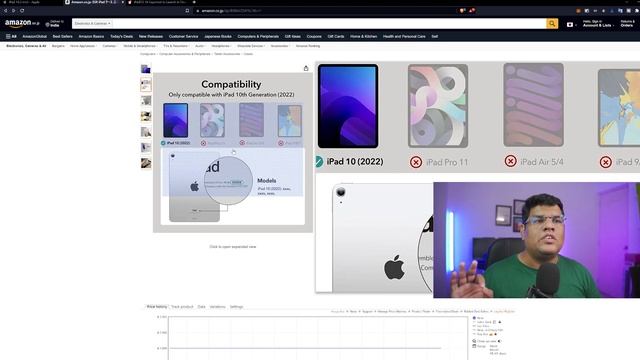Expand the Audio submenu
This screenshot has width=640, height=360.
tap(200, 46)
